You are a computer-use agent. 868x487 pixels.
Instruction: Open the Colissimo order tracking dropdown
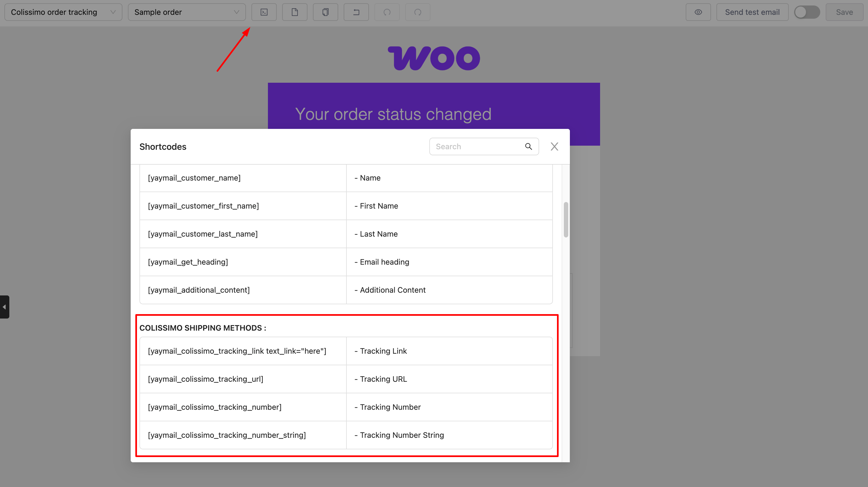[x=63, y=12]
